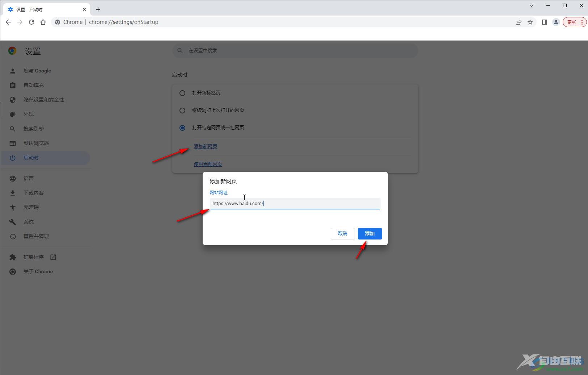This screenshot has width=588, height=375.
Task: Click the 网站网址 field label
Action: point(219,193)
